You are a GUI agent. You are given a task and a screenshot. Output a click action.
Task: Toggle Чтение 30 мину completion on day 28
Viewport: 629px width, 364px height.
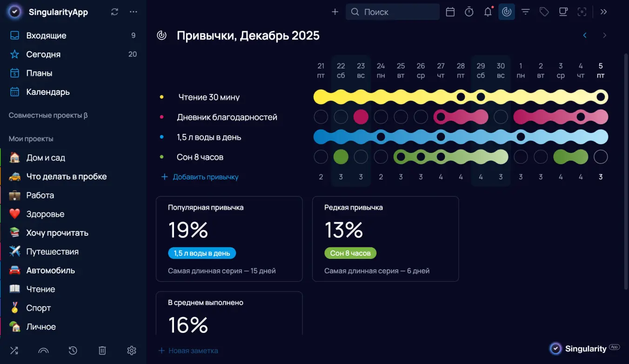point(461,97)
